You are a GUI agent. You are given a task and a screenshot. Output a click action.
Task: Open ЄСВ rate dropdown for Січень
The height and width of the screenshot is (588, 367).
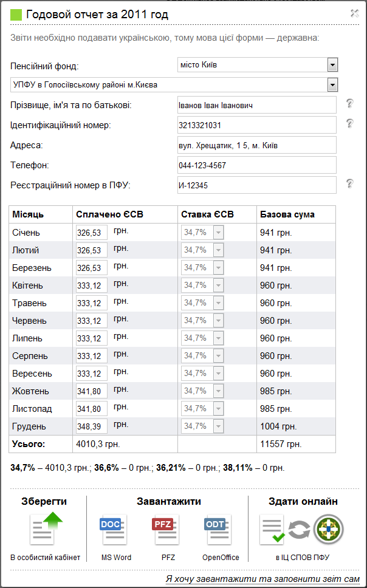(218, 232)
